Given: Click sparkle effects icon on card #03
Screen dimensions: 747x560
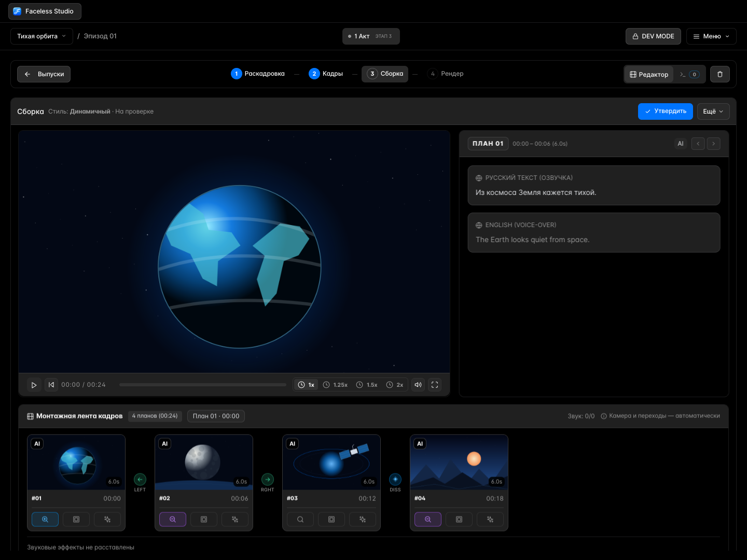Looking at the screenshot, I should [x=363, y=519].
